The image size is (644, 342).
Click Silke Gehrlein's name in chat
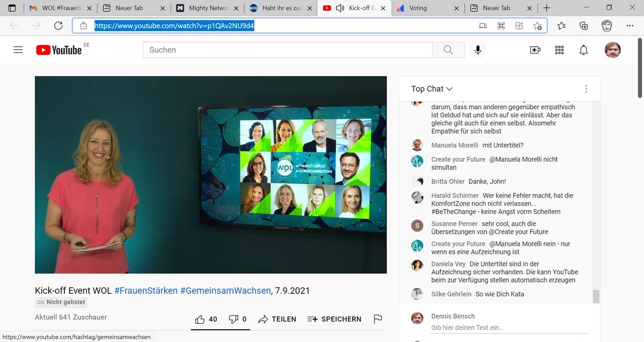pyautogui.click(x=451, y=294)
